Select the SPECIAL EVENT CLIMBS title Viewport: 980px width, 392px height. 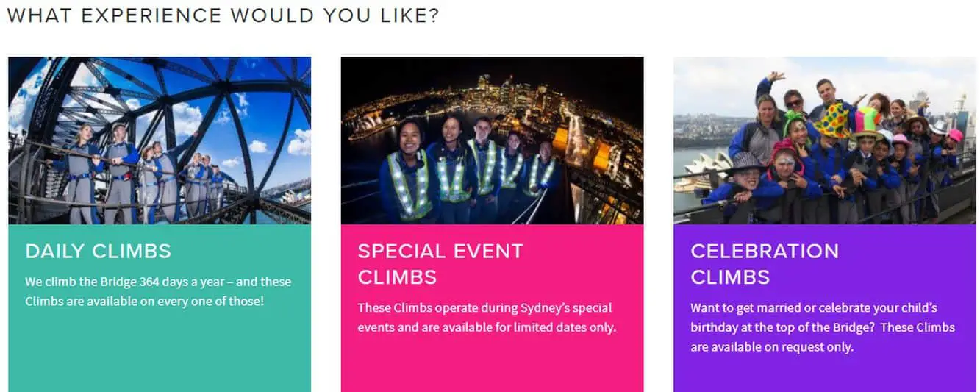[x=440, y=264]
